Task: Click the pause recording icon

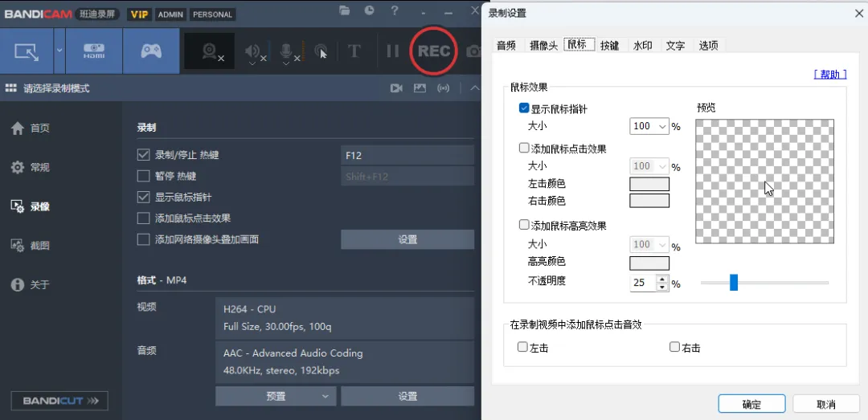Action: (392, 51)
